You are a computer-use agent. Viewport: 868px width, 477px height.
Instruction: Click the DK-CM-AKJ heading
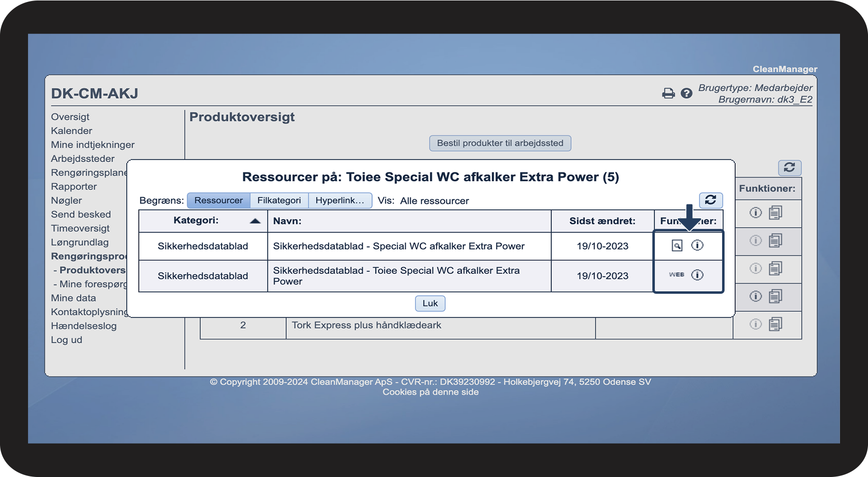coord(95,93)
